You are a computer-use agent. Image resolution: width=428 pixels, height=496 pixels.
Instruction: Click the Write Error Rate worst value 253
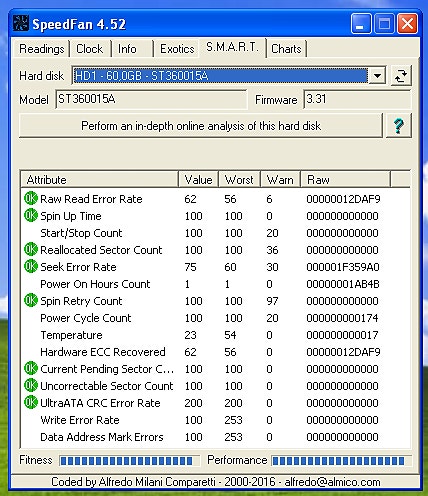[233, 420]
